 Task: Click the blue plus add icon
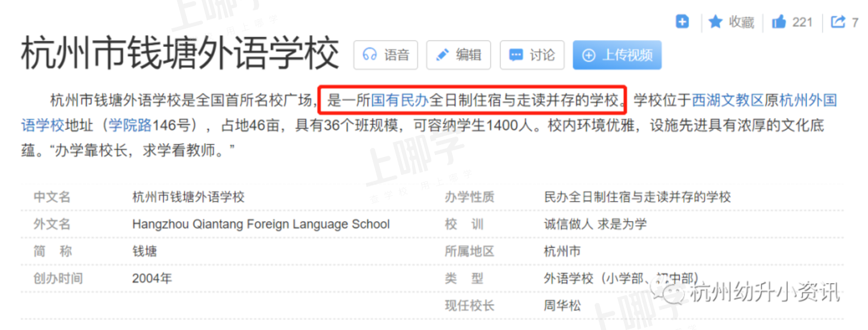pos(682,22)
